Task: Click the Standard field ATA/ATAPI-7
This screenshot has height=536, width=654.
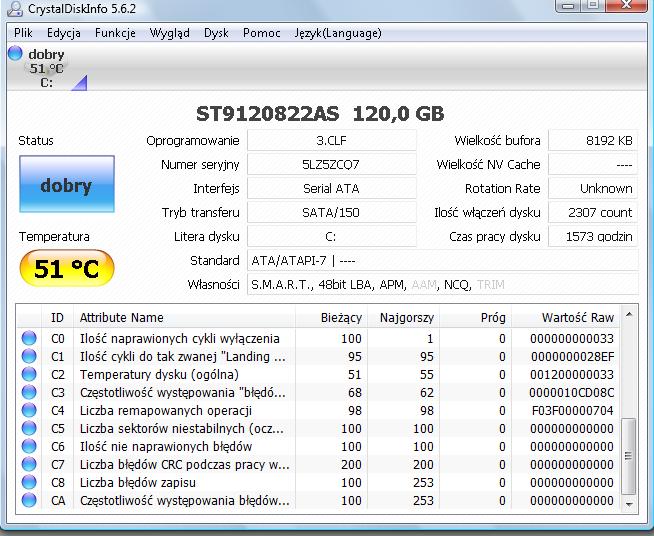Action: [x=443, y=261]
